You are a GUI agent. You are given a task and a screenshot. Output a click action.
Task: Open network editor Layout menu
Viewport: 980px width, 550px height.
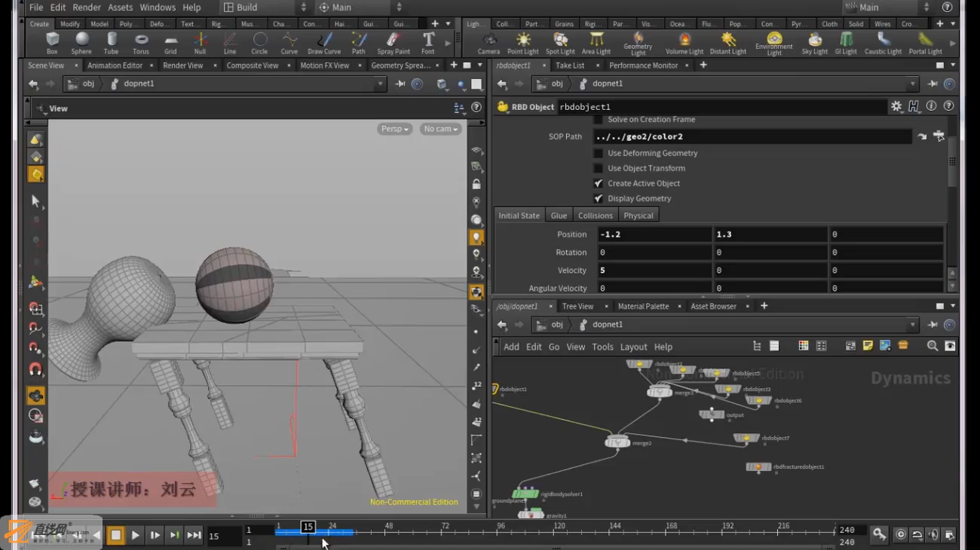633,347
